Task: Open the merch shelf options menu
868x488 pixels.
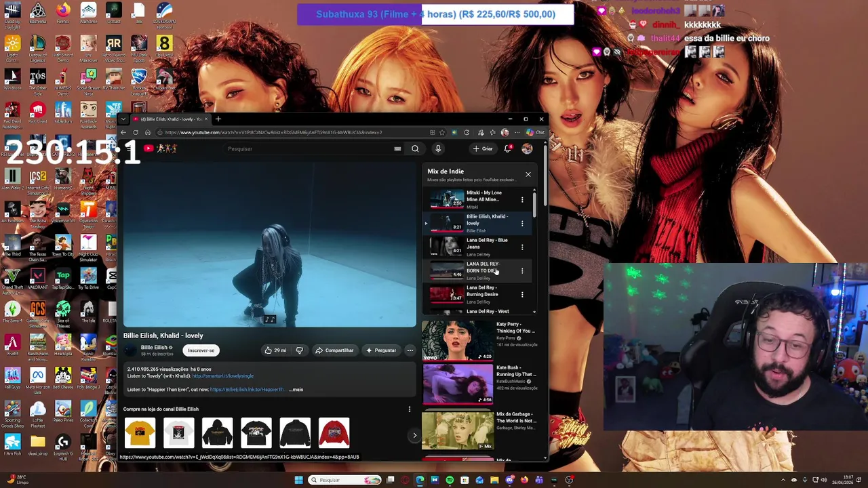Action: click(x=409, y=409)
